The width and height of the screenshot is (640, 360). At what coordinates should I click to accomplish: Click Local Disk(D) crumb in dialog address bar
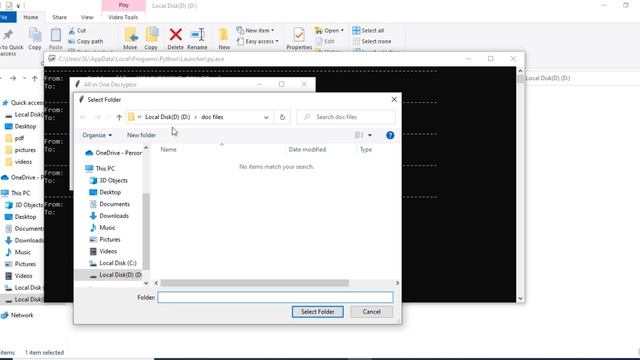pyautogui.click(x=167, y=117)
